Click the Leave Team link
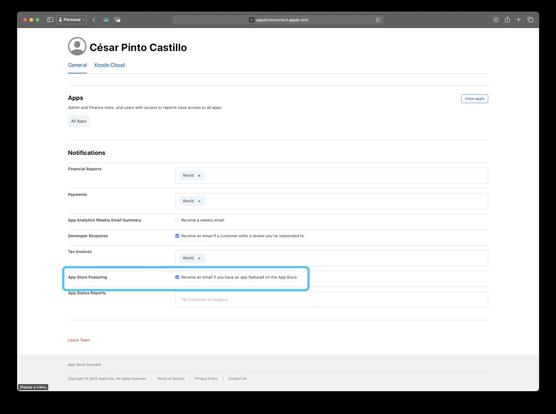 79,340
